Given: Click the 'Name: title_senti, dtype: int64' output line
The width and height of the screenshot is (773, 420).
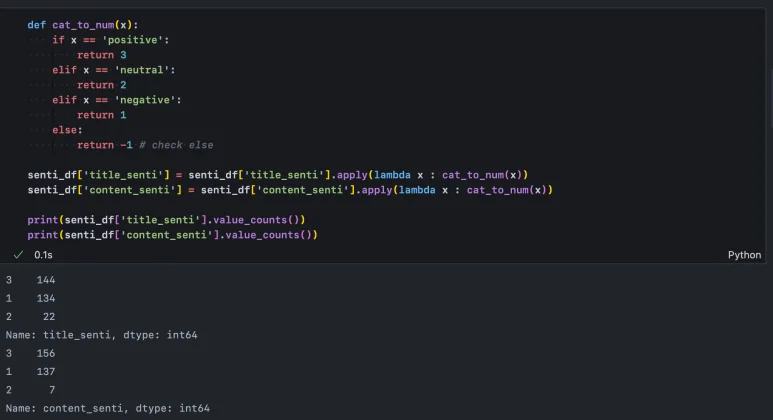Looking at the screenshot, I should (101, 335).
